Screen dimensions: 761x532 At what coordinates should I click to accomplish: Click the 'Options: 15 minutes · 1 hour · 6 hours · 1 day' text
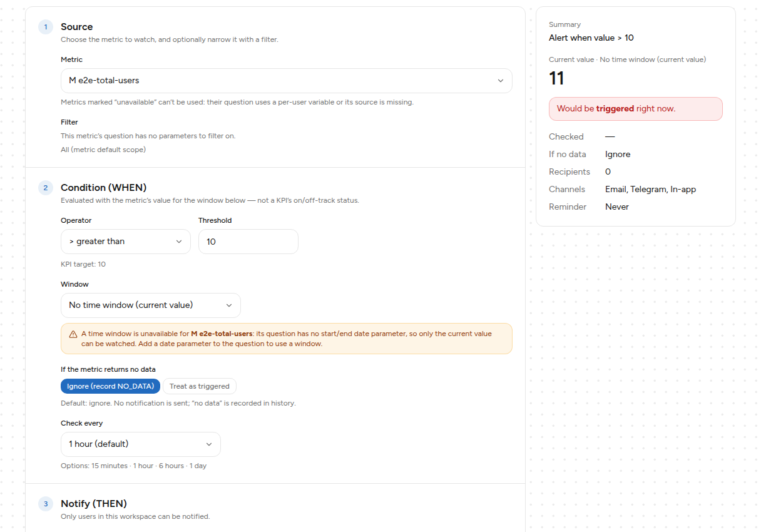tap(133, 466)
